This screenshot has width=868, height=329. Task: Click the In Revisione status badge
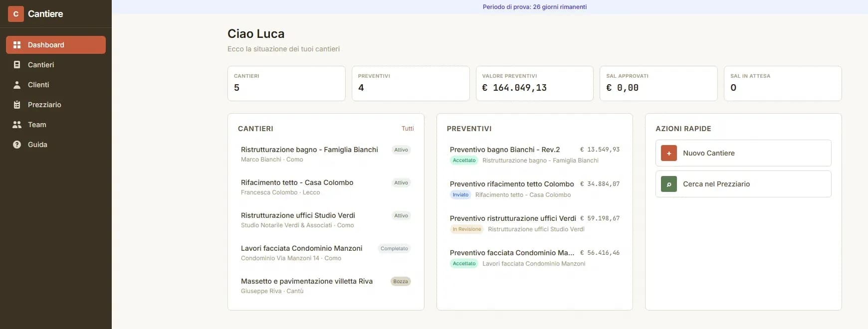467,229
